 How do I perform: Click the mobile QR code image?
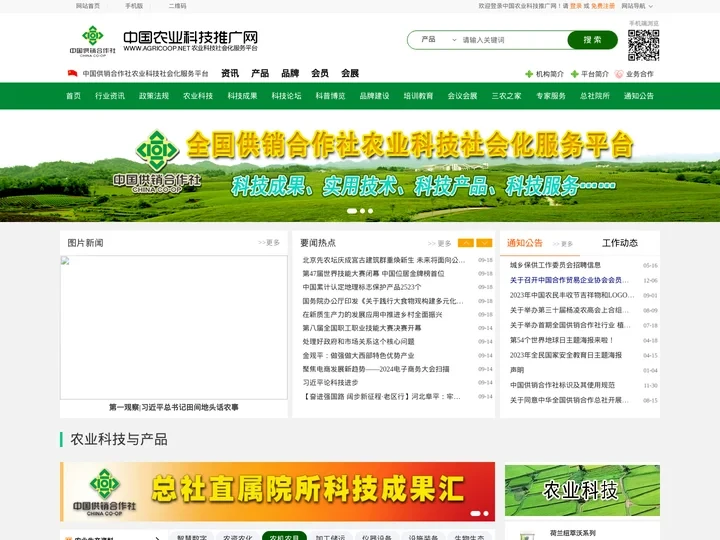pos(643,45)
